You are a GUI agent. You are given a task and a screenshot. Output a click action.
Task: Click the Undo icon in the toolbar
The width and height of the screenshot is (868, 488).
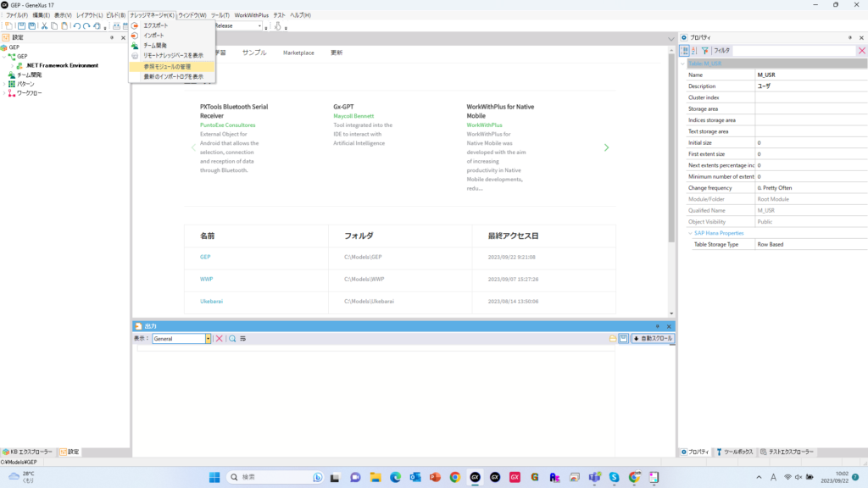(77, 26)
